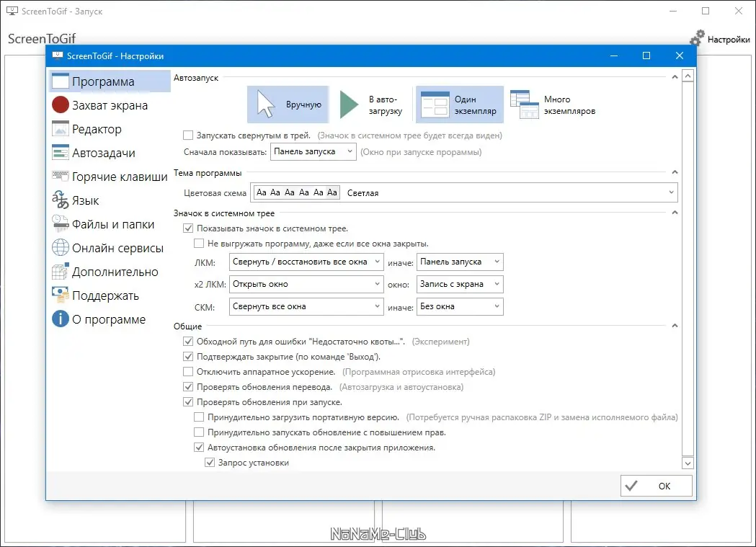Toggle Обходной путь для ошибки checkbox
Image resolution: width=756 pixels, height=547 pixels.
[x=188, y=341]
